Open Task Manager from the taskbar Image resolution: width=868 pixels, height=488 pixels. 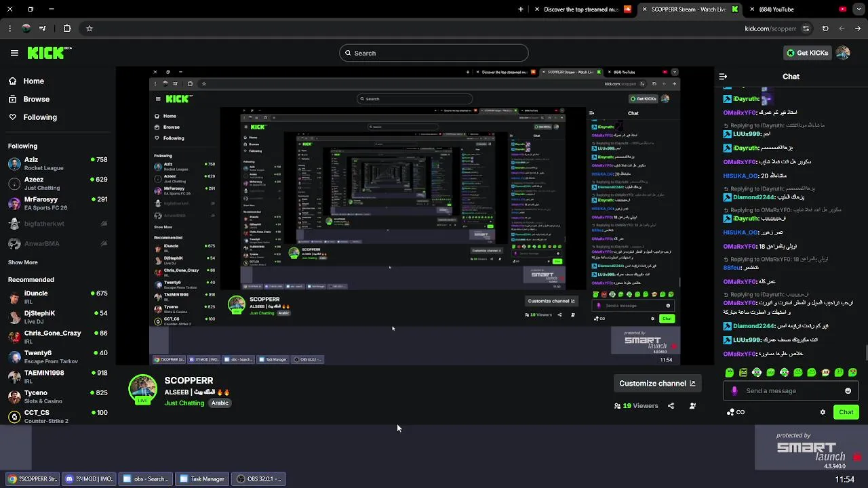202,479
